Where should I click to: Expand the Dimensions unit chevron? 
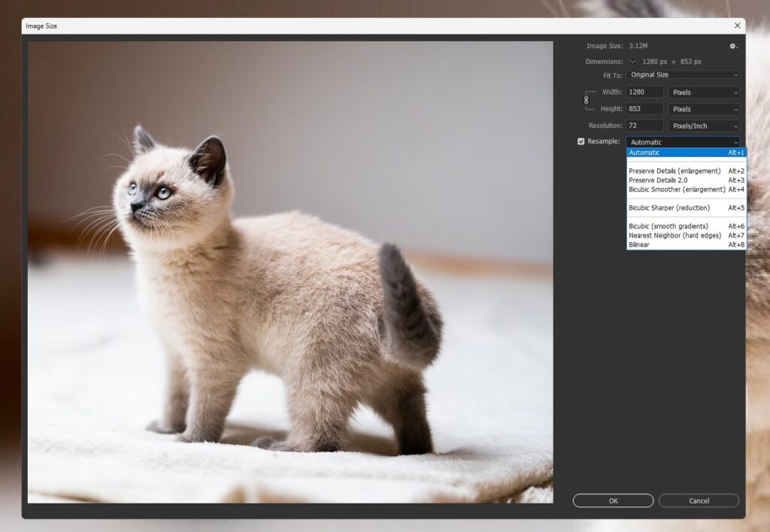(632, 62)
